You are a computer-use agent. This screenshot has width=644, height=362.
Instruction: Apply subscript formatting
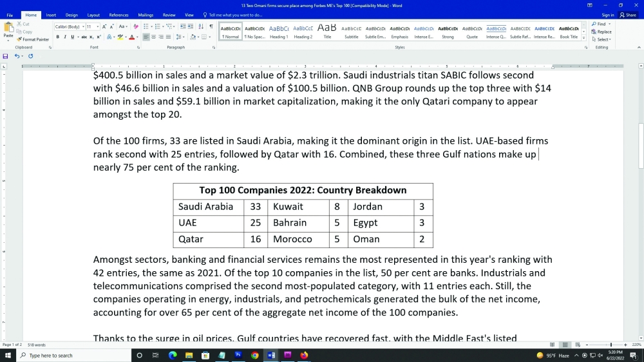click(x=91, y=37)
